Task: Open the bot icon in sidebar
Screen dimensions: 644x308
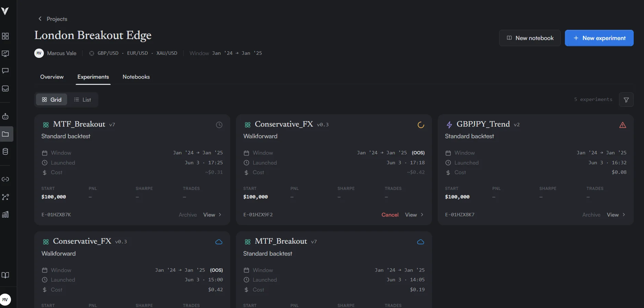Action: pyautogui.click(x=5, y=116)
